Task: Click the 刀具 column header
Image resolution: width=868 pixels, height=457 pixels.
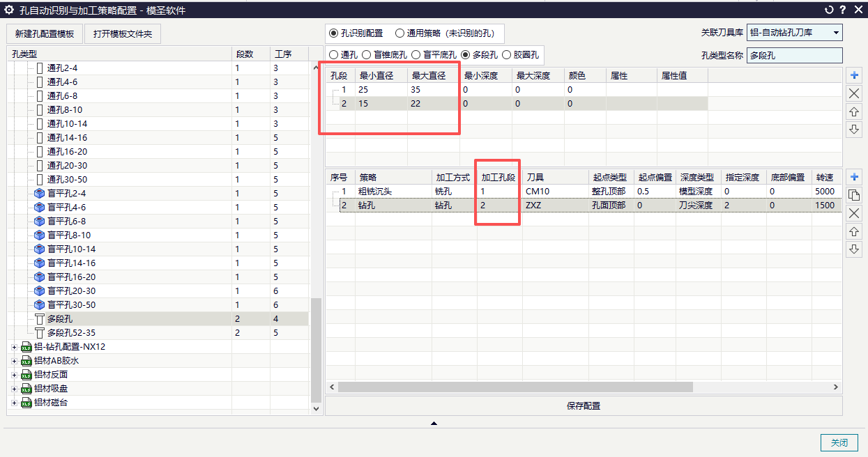Action: tap(555, 177)
